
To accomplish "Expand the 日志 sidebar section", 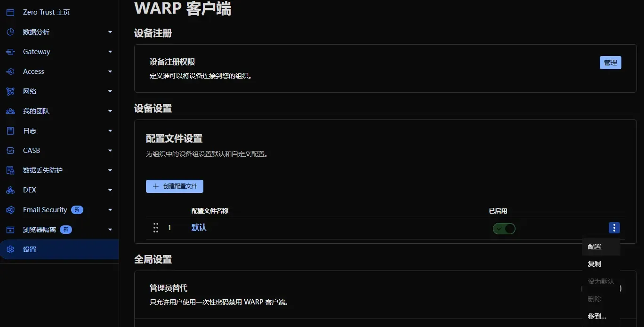I will pos(110,130).
